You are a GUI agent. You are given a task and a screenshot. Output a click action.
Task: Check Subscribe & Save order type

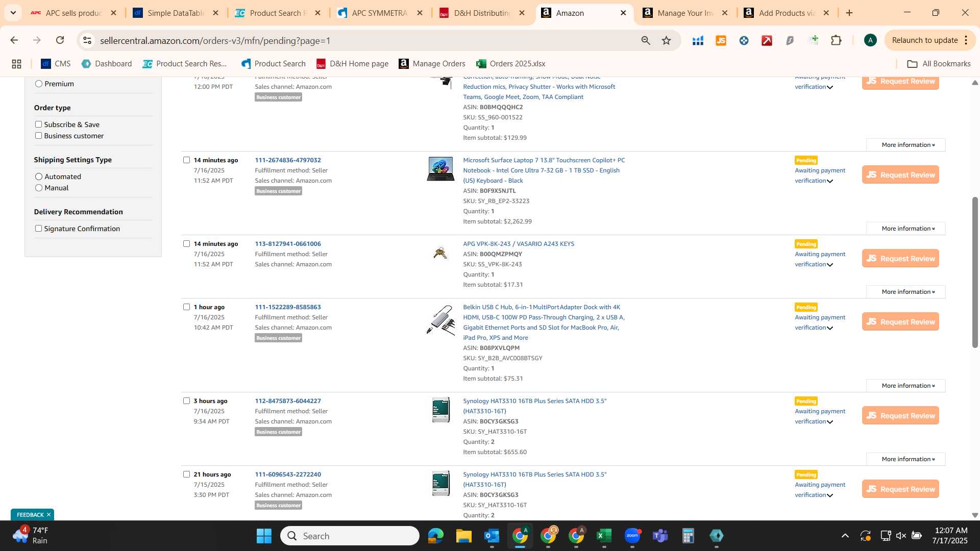coord(38,124)
